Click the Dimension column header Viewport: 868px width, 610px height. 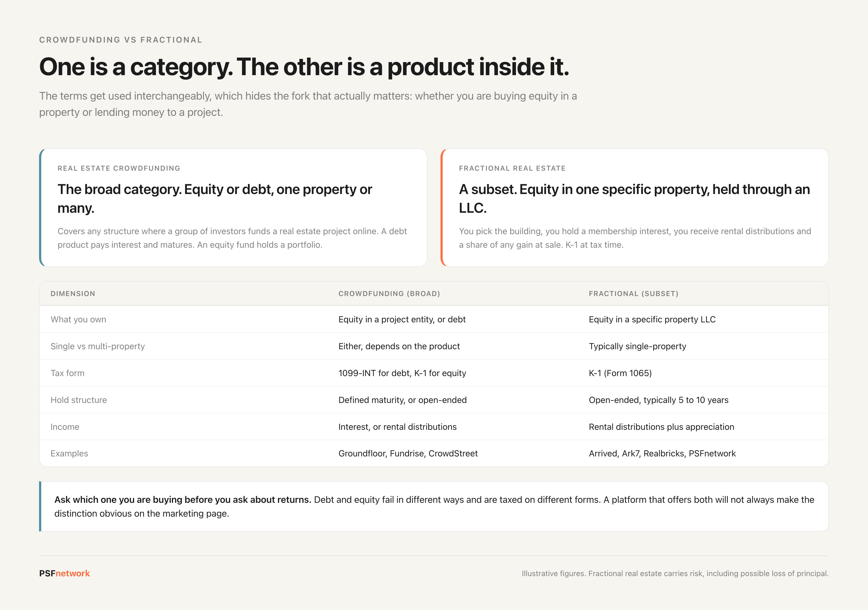(73, 293)
